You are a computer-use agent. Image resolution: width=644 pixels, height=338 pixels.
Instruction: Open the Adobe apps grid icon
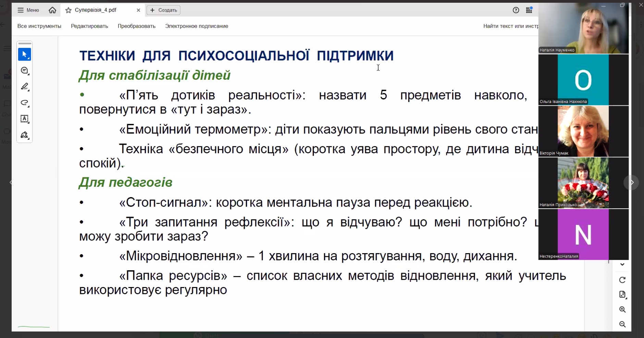pos(529,10)
